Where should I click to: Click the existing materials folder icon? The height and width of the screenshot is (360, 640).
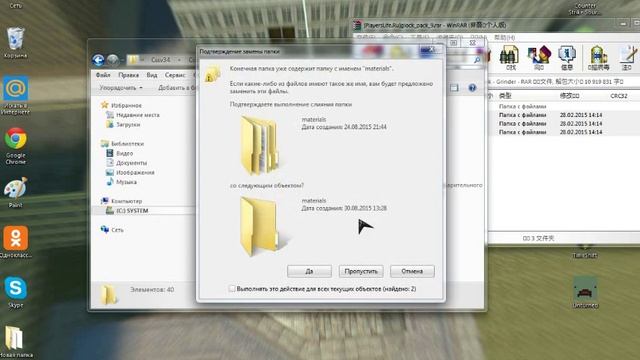point(259,145)
